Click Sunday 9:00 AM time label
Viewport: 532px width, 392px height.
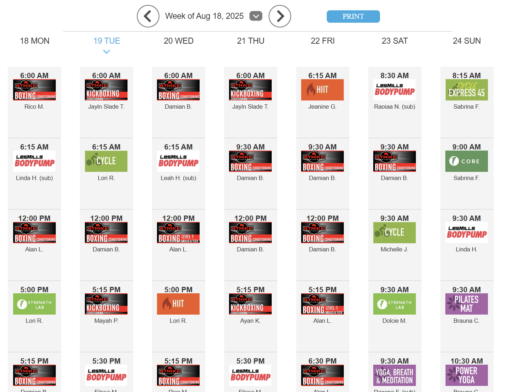pos(467,147)
